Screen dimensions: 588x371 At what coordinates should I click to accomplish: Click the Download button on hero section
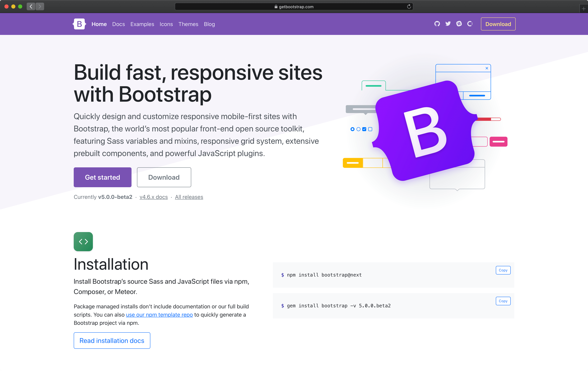tap(164, 177)
